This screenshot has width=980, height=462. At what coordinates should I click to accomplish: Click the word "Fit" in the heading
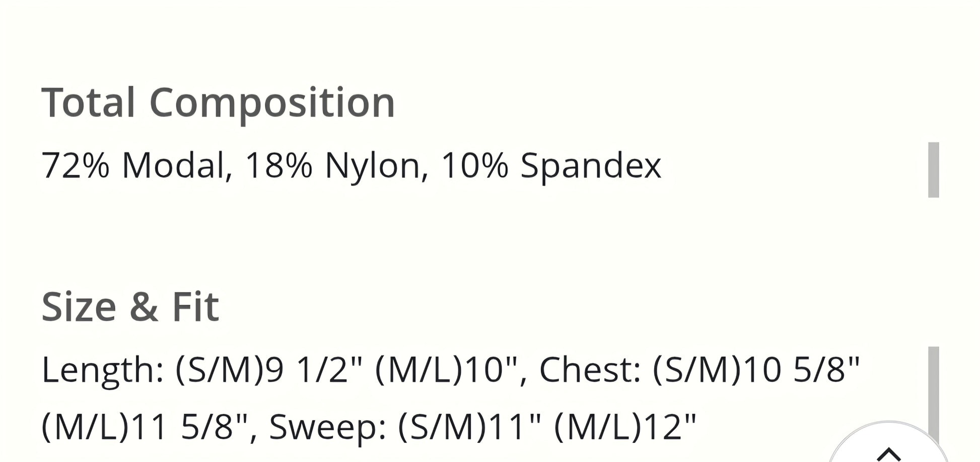(195, 307)
